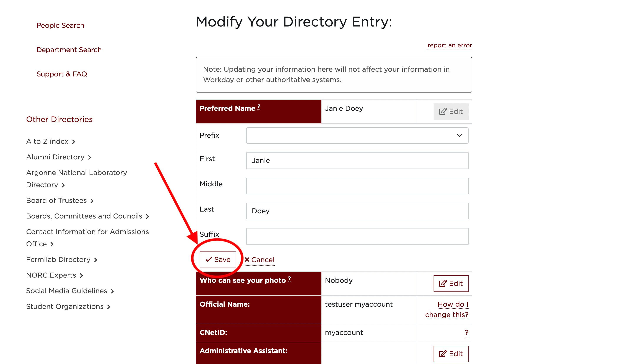
Task: Click the CNetID help question mark
Action: (466, 333)
